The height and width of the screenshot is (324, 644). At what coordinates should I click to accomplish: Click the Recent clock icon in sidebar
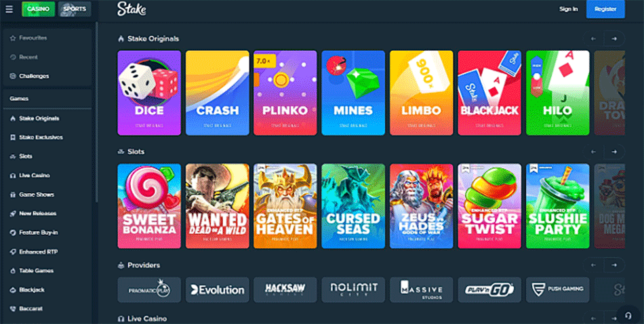tap(13, 57)
